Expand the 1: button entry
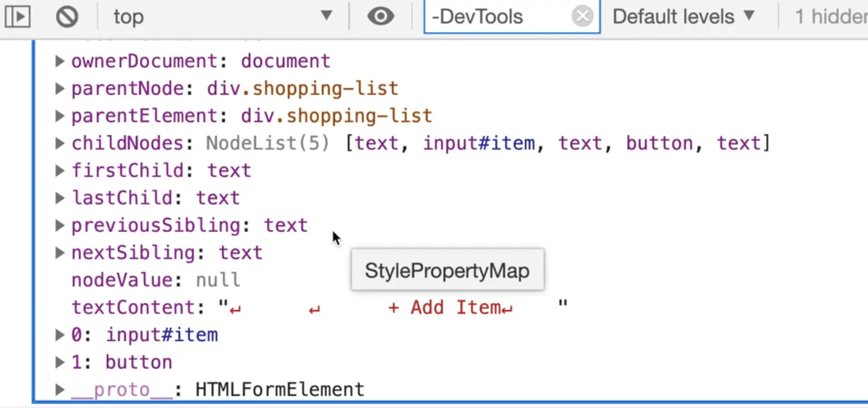The width and height of the screenshot is (868, 408). coord(60,363)
